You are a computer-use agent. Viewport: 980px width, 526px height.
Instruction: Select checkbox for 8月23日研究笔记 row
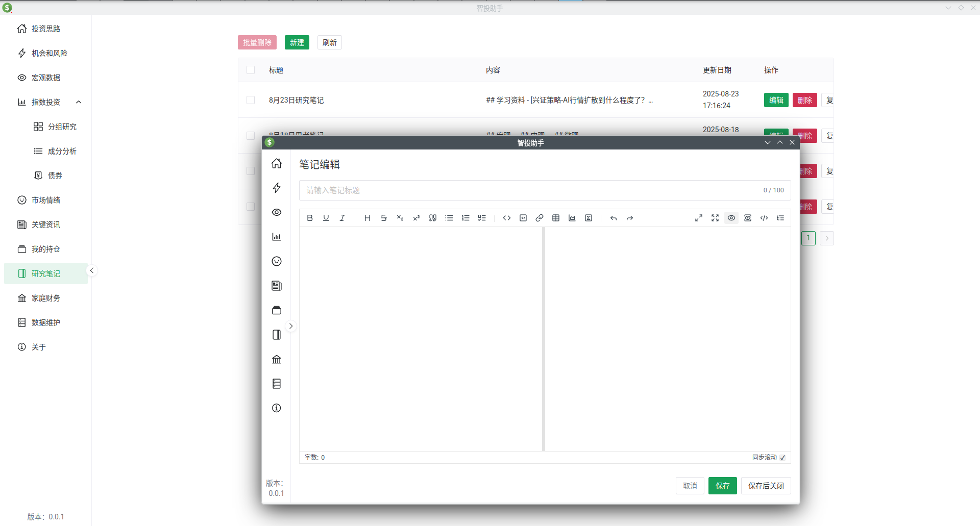tap(251, 100)
